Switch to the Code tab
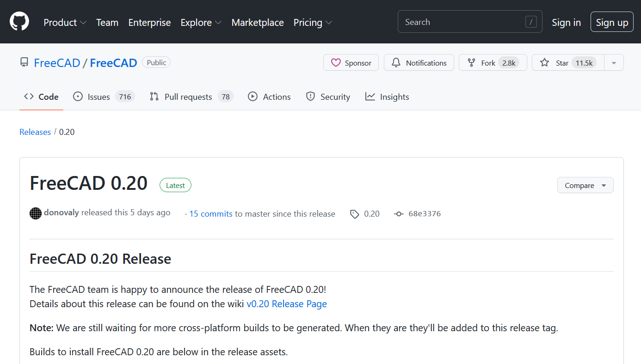Screen dimensions: 641x364 [x=41, y=97]
